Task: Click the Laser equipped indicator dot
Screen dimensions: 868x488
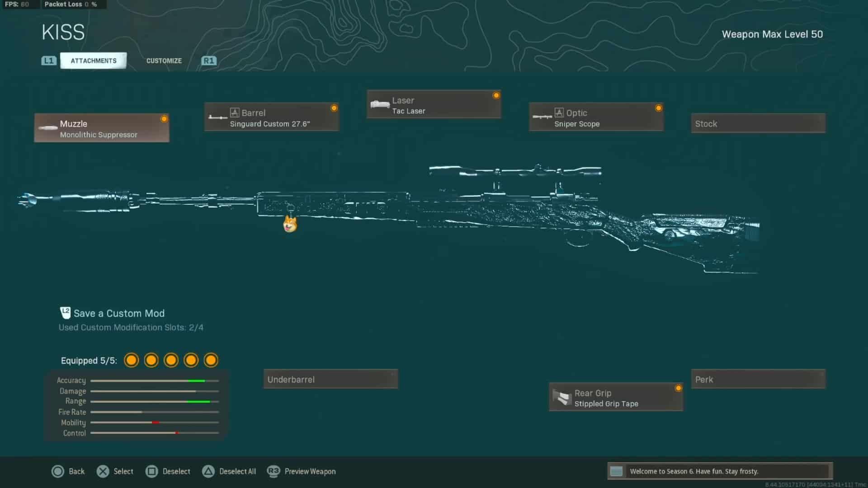Action: [496, 95]
